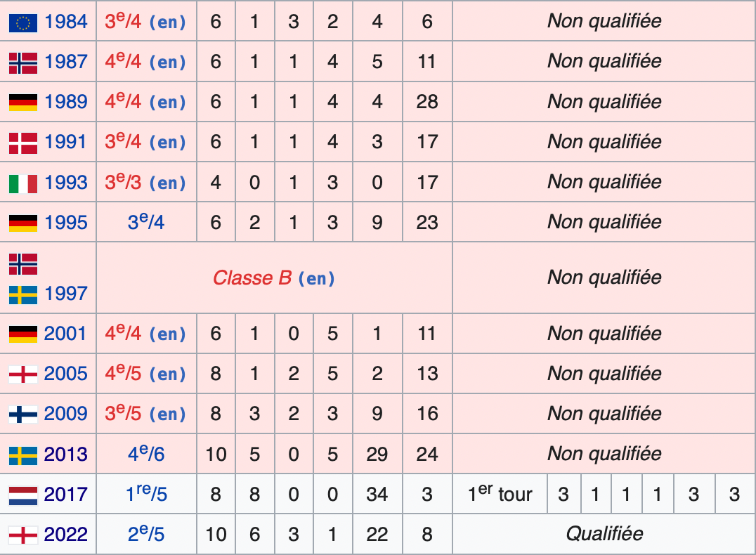Open the 2e/5 qualification link for 2022
756x555 pixels.
tap(146, 534)
